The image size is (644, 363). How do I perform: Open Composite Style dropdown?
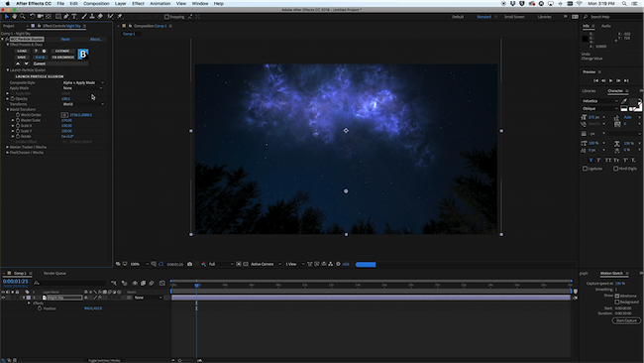(83, 82)
